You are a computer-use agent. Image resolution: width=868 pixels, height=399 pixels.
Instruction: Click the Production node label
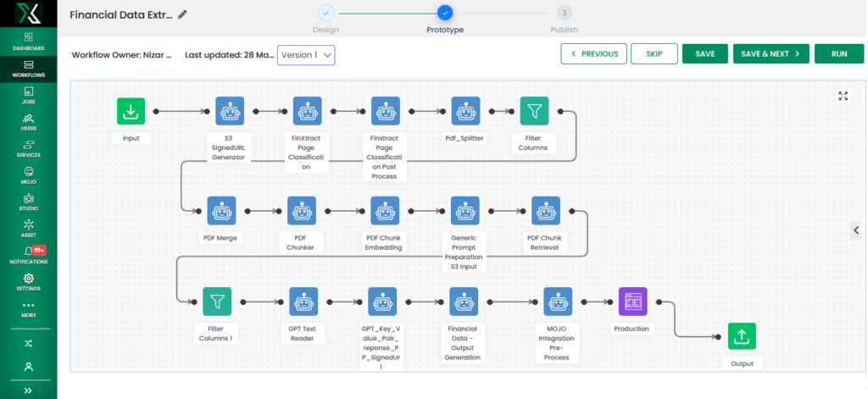(631, 329)
